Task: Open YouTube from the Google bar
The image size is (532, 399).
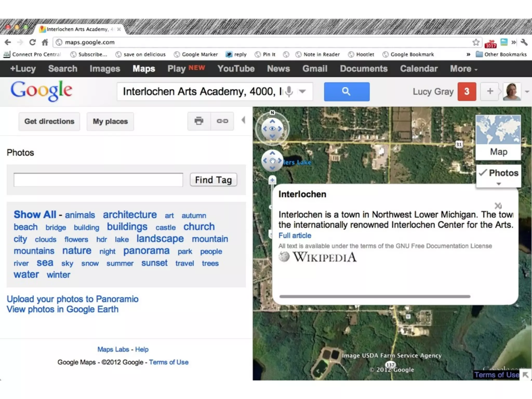Action: [x=236, y=69]
